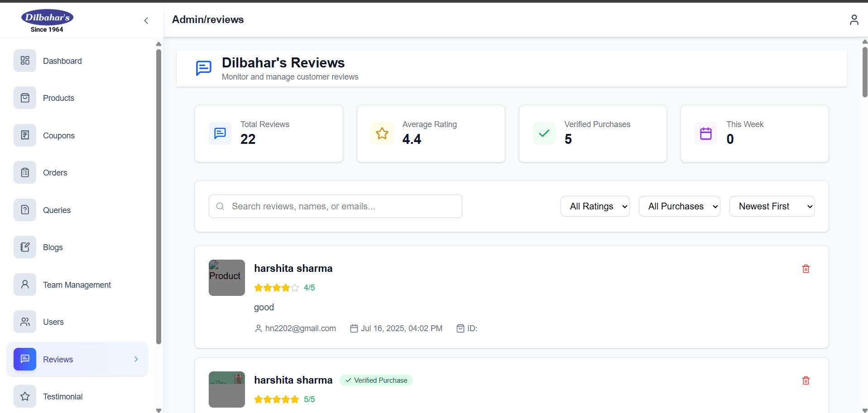Open Team Management
868x413 pixels.
[77, 285]
